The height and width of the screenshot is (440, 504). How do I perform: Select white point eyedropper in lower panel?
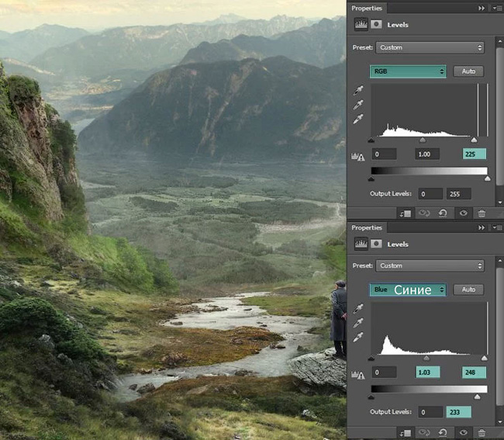click(358, 337)
